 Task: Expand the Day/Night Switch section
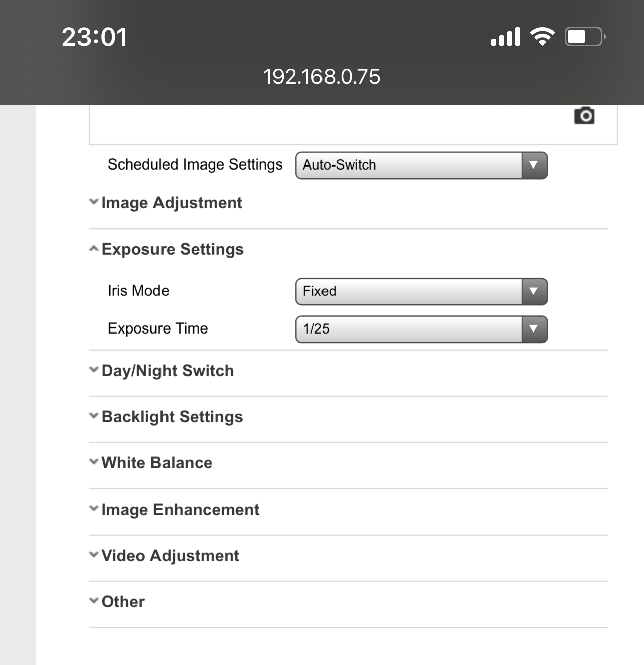168,371
